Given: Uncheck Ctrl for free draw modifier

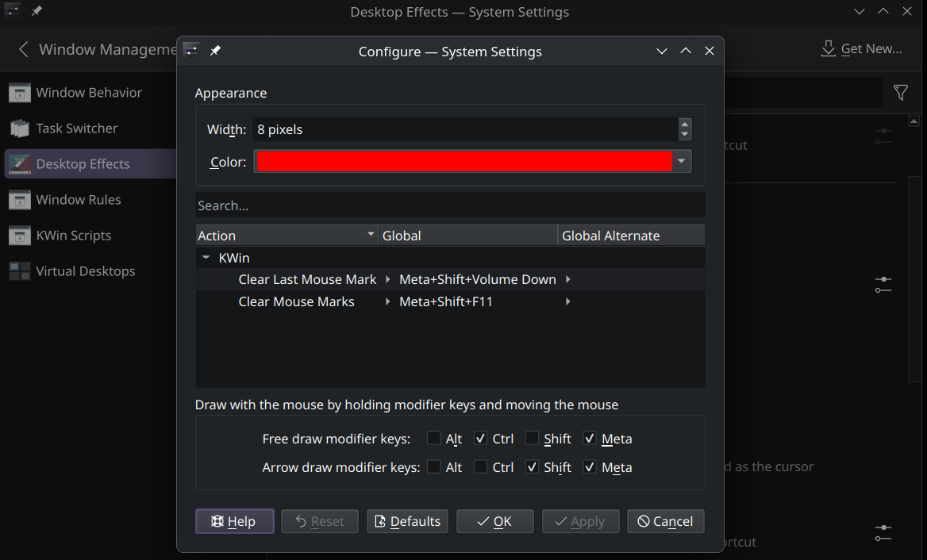Looking at the screenshot, I should click(481, 439).
